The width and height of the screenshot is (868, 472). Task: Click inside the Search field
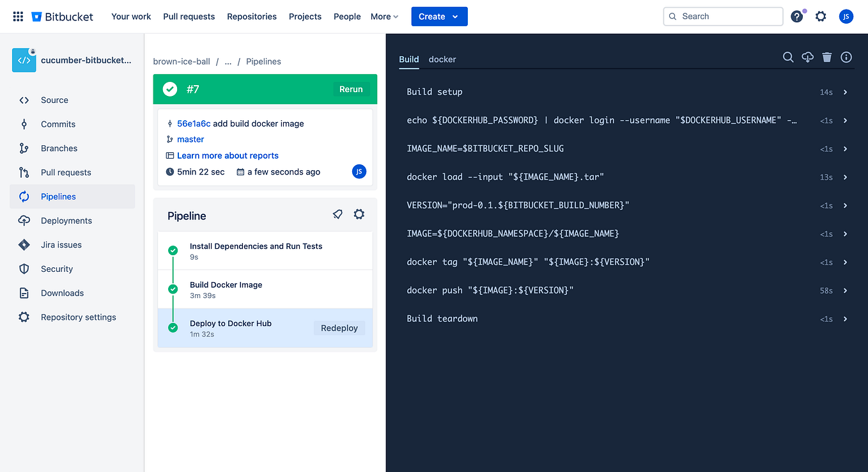coord(722,16)
